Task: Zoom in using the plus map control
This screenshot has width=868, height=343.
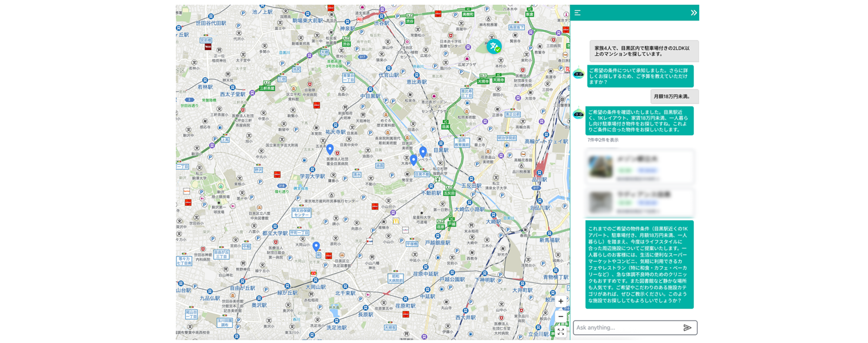Action: pyautogui.click(x=562, y=301)
